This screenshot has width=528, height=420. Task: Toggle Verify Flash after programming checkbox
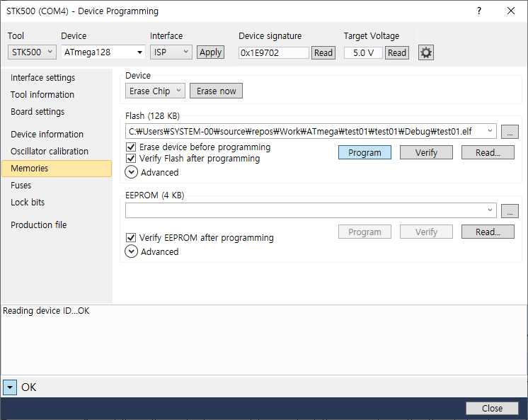point(131,159)
